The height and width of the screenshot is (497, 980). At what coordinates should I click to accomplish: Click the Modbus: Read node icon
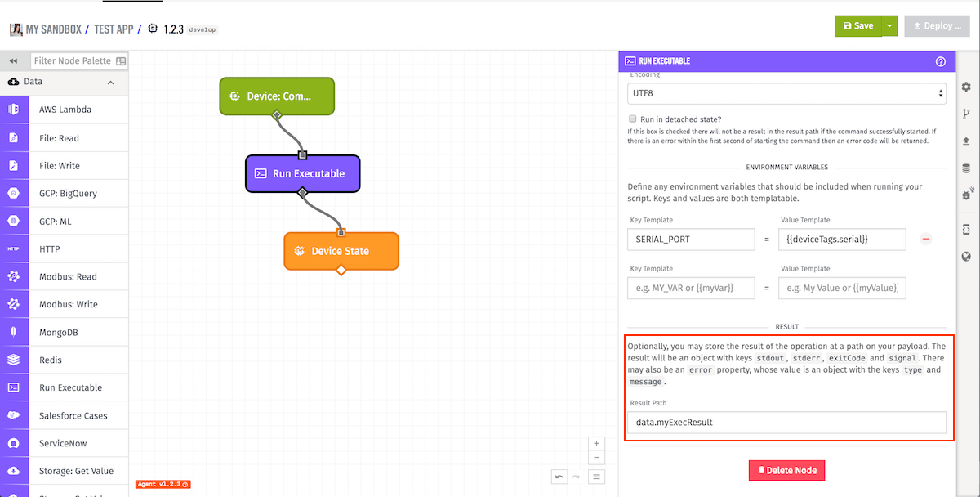(x=14, y=276)
